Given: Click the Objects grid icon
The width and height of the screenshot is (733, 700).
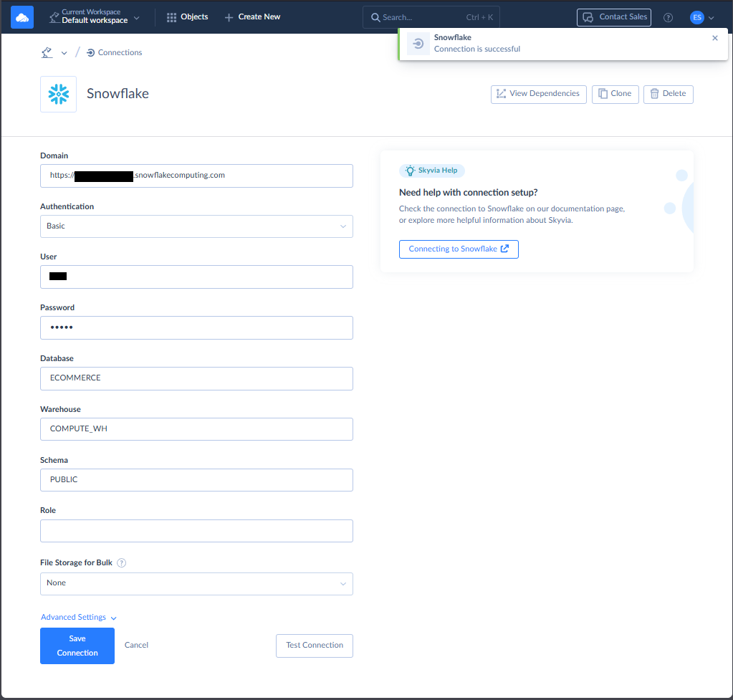Looking at the screenshot, I should click(171, 17).
